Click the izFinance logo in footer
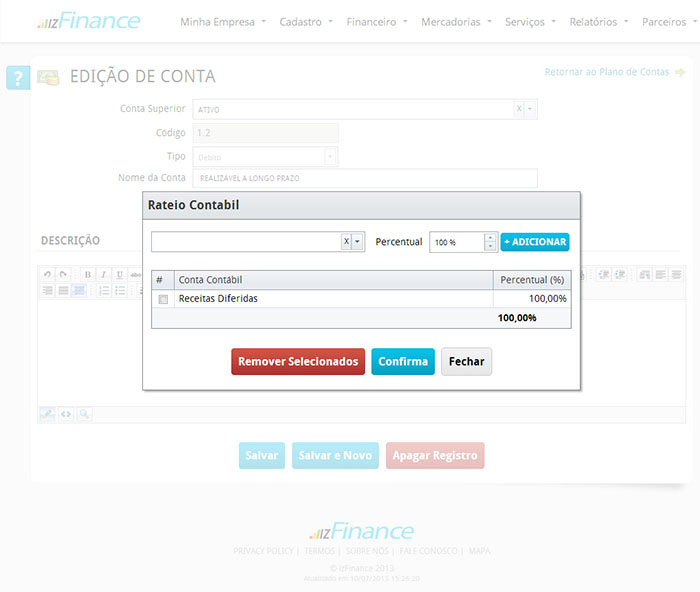This screenshot has width=700, height=592. tap(361, 531)
